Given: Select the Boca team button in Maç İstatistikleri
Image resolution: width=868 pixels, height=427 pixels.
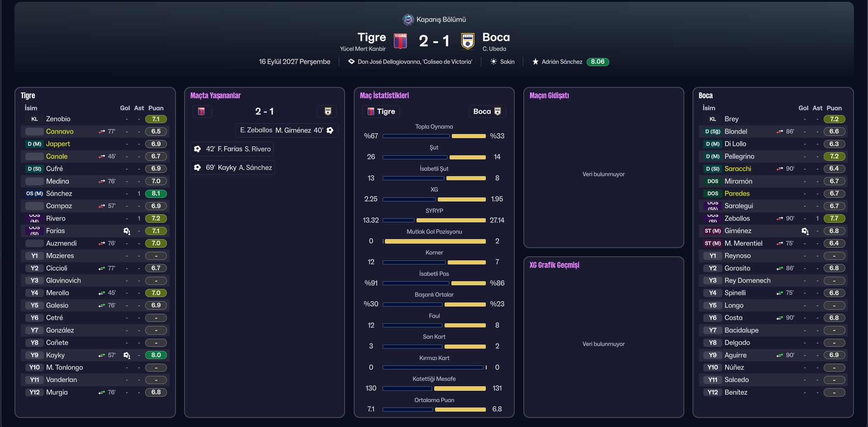Looking at the screenshot, I should pyautogui.click(x=487, y=111).
